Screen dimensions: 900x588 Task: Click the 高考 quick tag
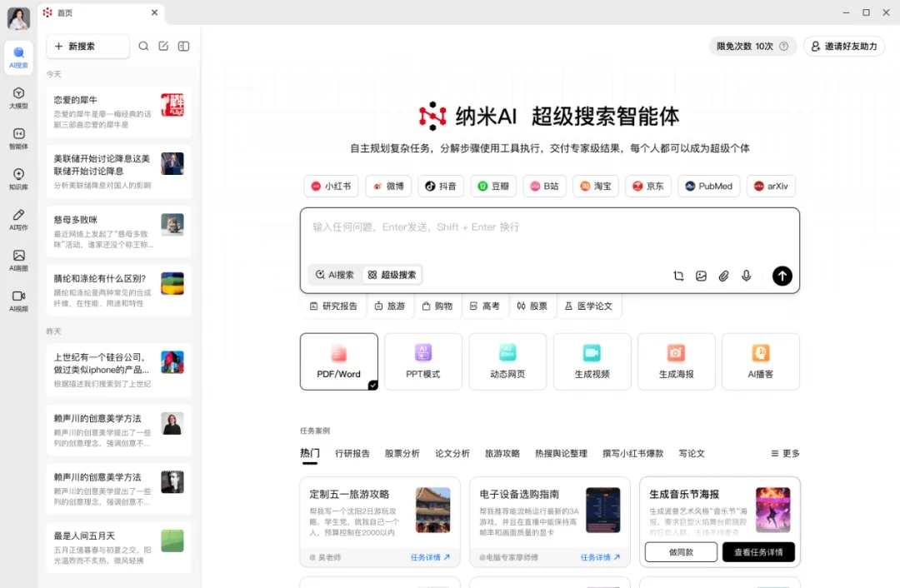point(484,306)
